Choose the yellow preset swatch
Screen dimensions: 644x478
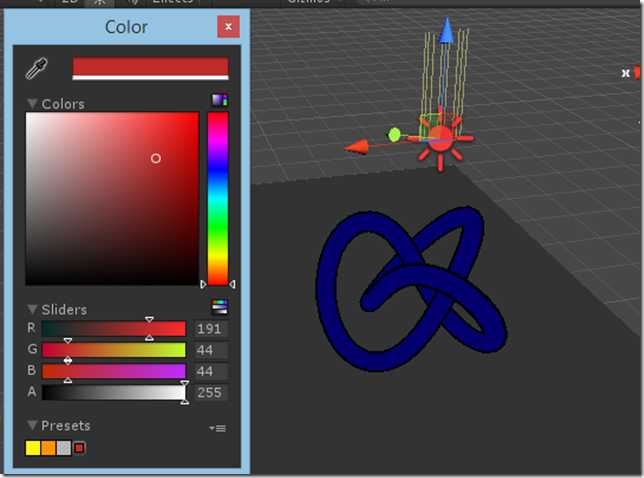33,448
